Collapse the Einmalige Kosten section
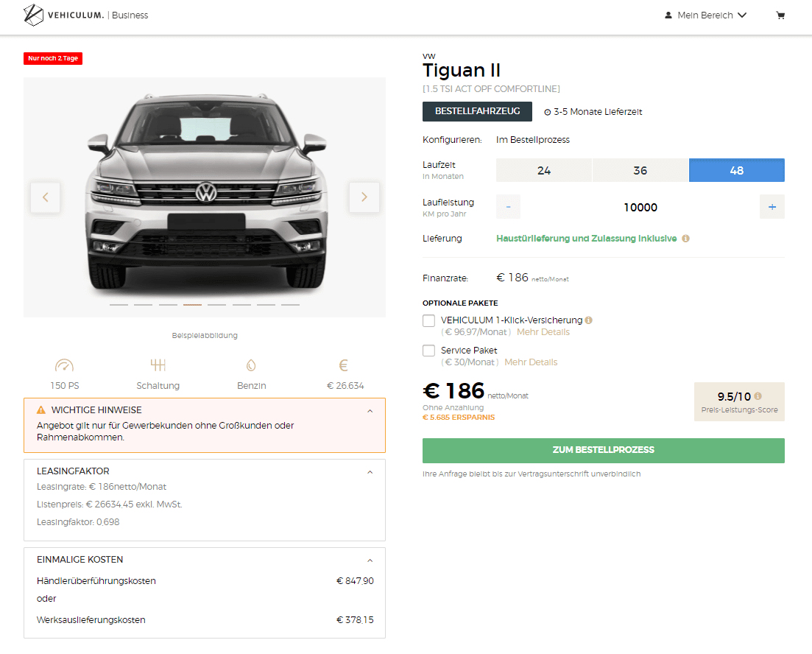 tap(370, 560)
